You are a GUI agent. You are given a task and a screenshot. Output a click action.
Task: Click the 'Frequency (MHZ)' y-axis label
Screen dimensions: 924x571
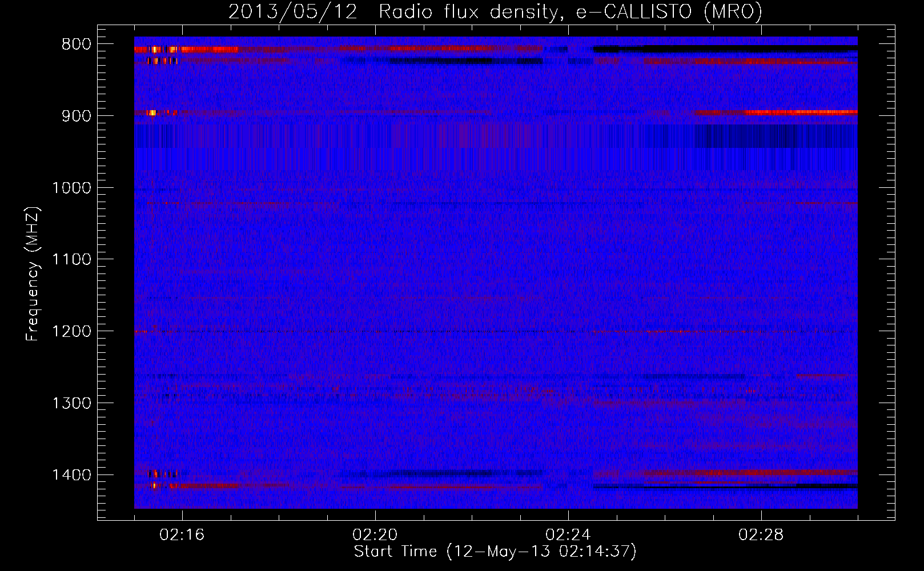(x=33, y=274)
